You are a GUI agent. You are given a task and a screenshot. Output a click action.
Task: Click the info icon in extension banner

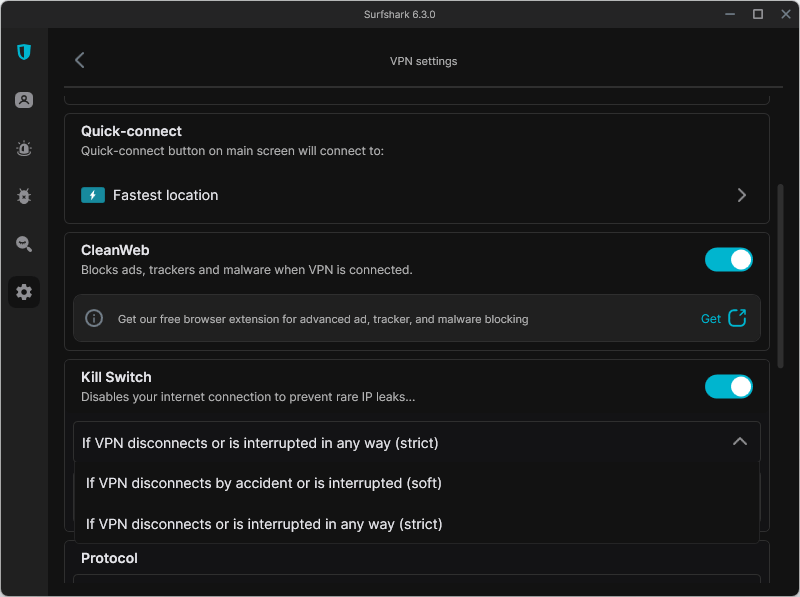pos(94,319)
